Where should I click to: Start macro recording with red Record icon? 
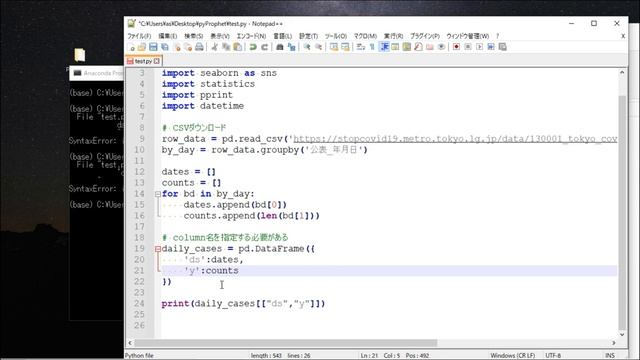(x=456, y=47)
